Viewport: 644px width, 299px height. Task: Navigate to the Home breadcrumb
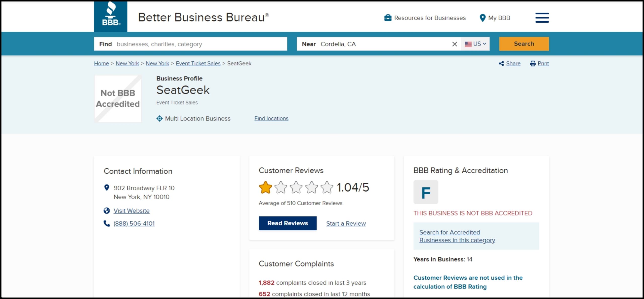(101, 64)
